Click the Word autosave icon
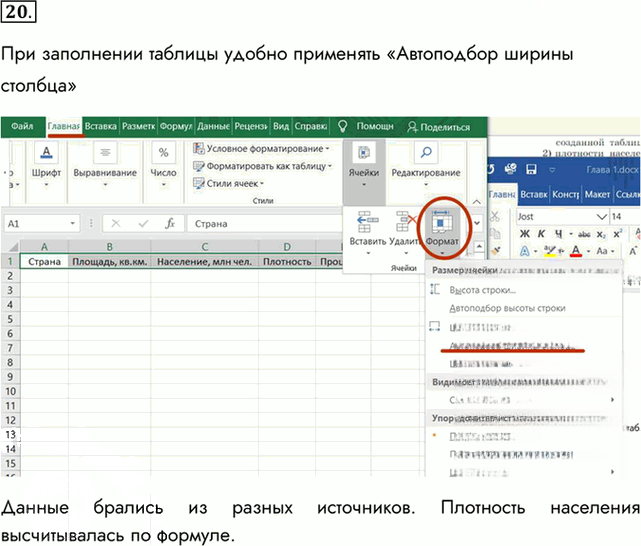The width and height of the screenshot is (641, 546). pos(510,169)
